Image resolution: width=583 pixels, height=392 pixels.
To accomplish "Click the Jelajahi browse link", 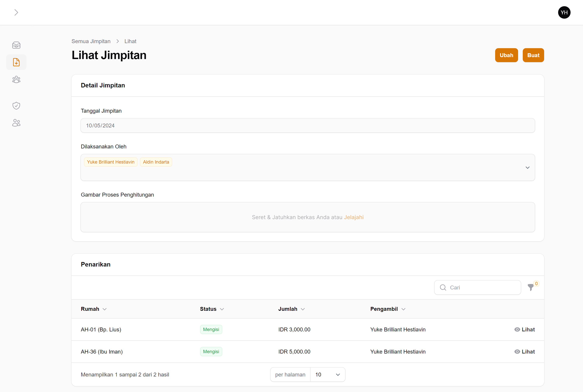I will 353,217.
